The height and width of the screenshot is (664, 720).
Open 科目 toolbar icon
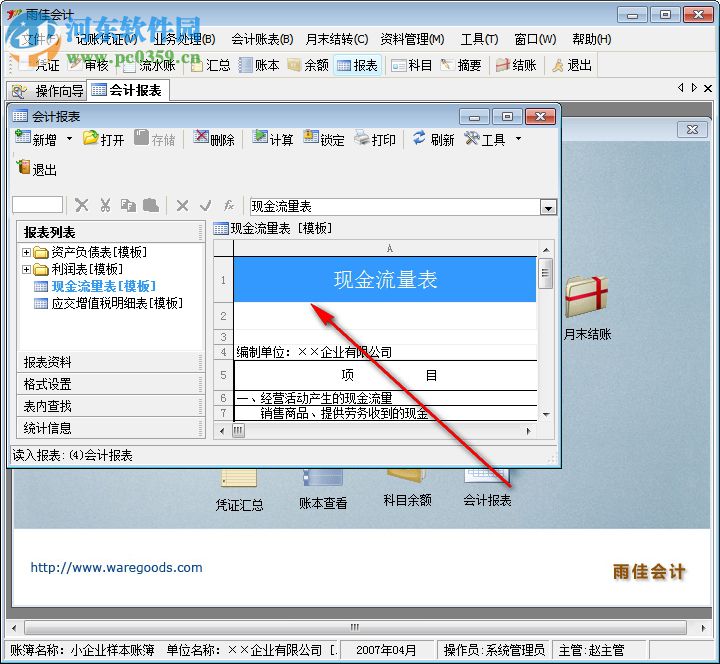411,65
